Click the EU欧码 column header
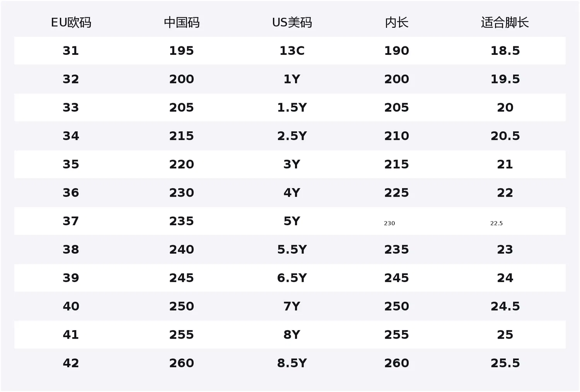 click(71, 22)
